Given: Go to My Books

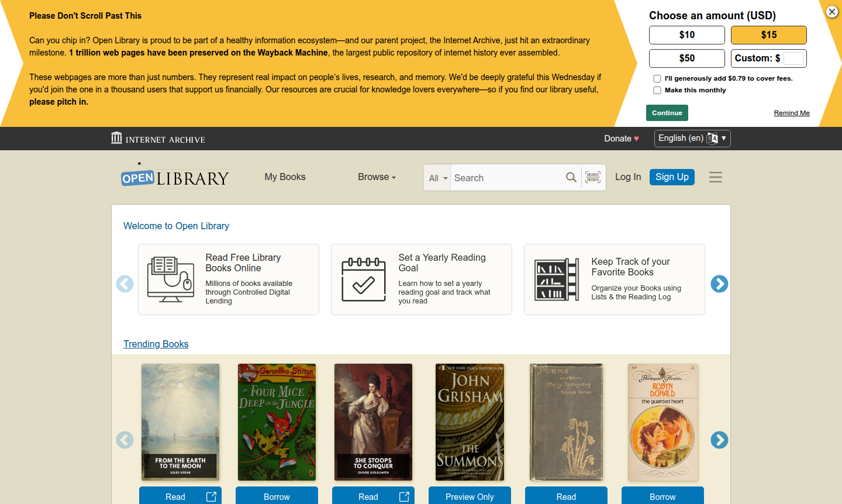Looking at the screenshot, I should [285, 177].
